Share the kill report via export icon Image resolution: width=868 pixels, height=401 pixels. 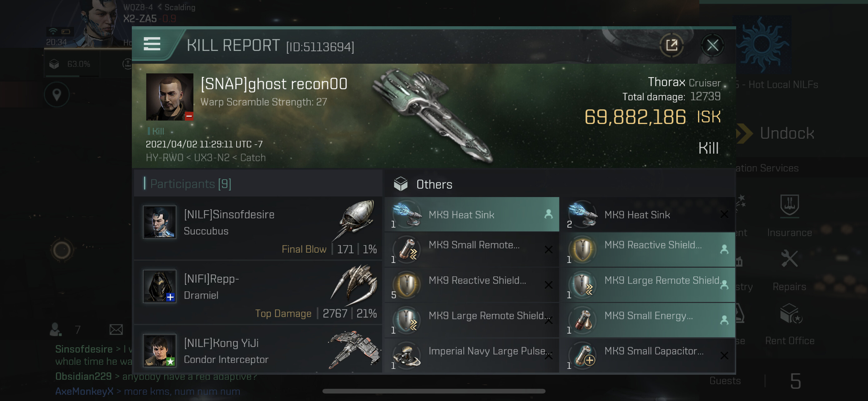tap(671, 45)
